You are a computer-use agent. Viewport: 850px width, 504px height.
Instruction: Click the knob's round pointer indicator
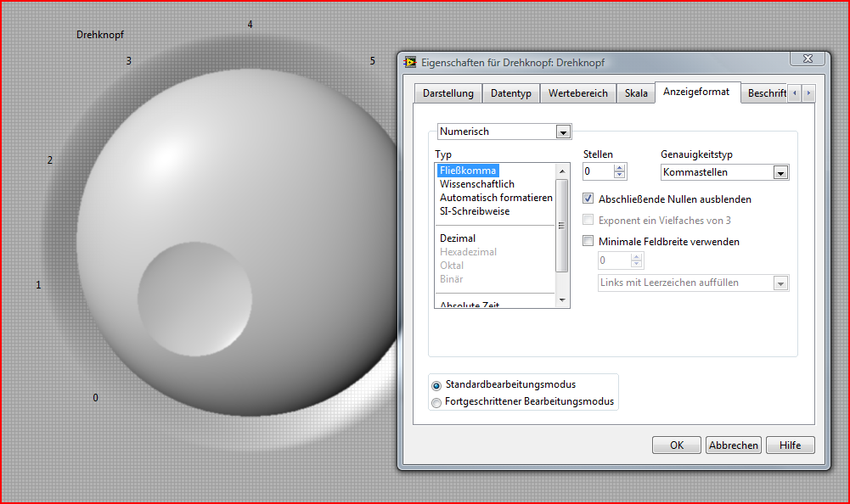coord(195,300)
